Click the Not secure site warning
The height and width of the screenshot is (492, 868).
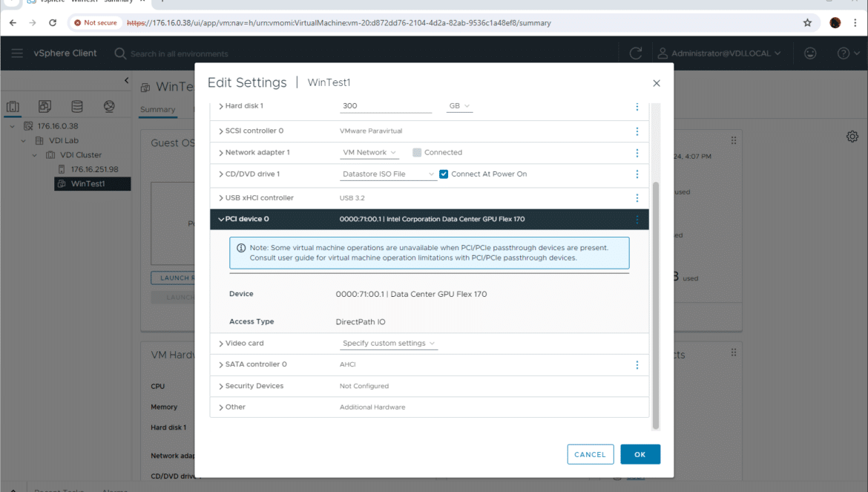click(95, 23)
